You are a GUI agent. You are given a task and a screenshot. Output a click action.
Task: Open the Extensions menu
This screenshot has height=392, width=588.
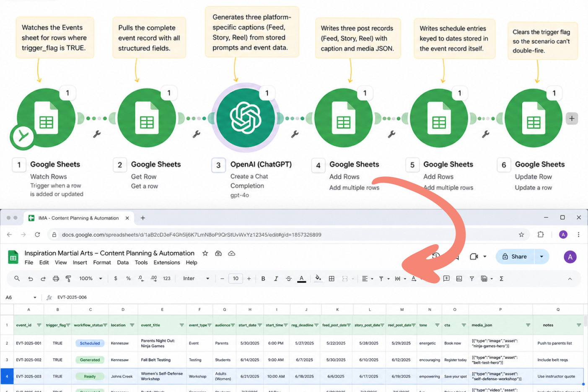(167, 263)
